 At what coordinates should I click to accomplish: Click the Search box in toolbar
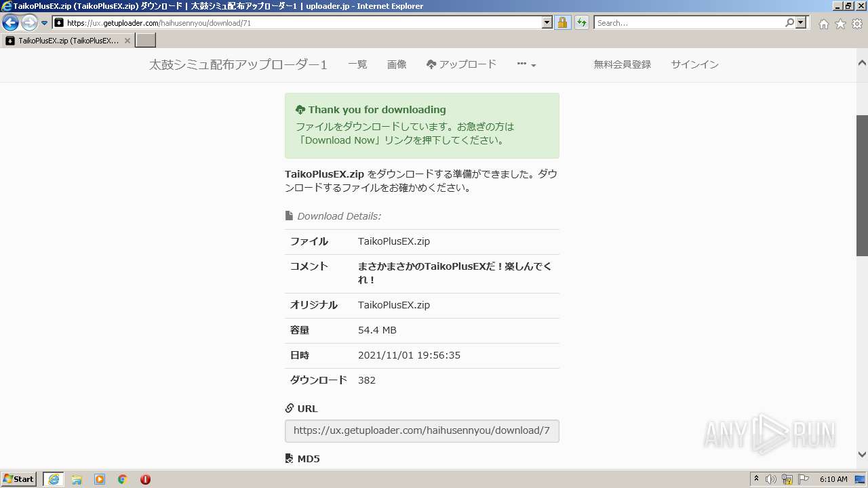coord(689,23)
